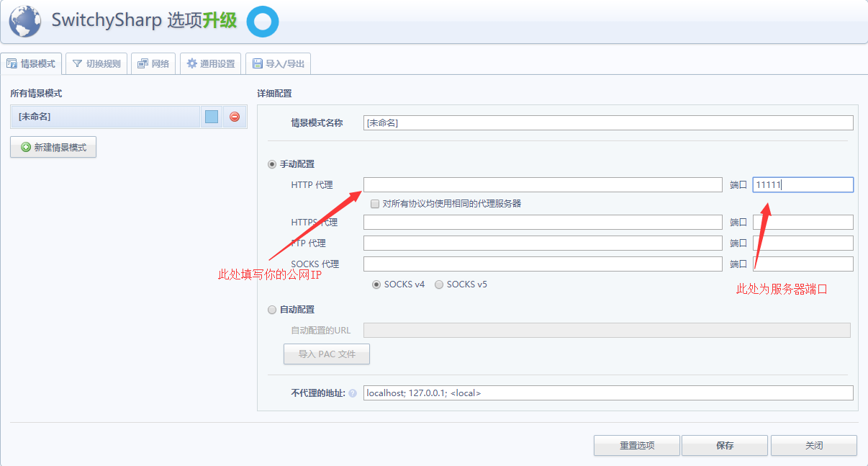Select the [未命名] profile in the list

click(106, 117)
